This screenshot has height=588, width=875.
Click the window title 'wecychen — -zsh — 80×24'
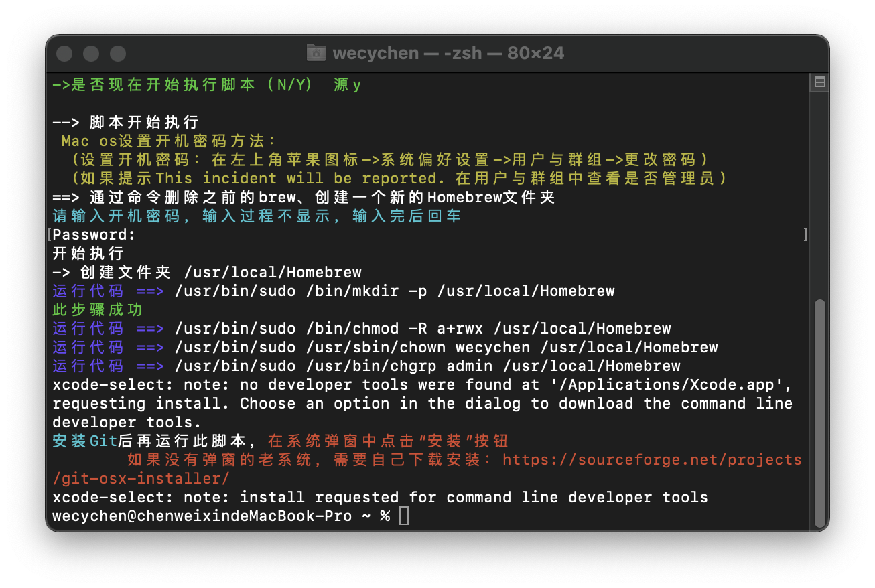[448, 53]
